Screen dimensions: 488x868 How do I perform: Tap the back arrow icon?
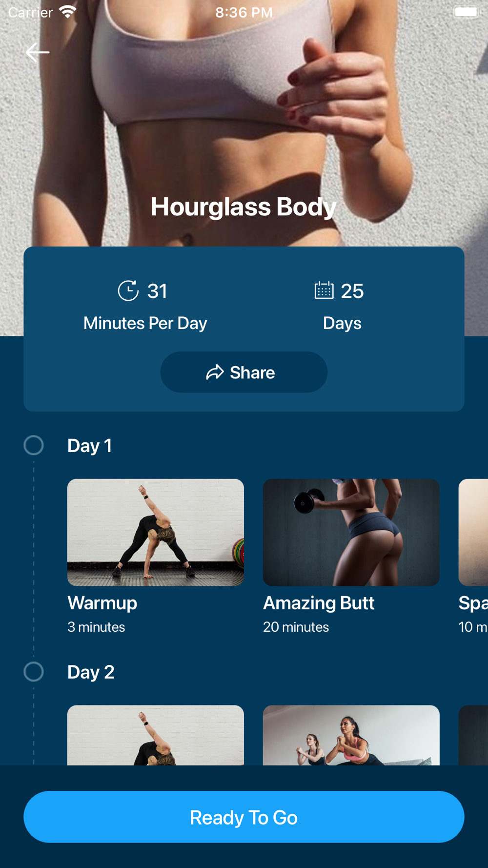(x=38, y=52)
